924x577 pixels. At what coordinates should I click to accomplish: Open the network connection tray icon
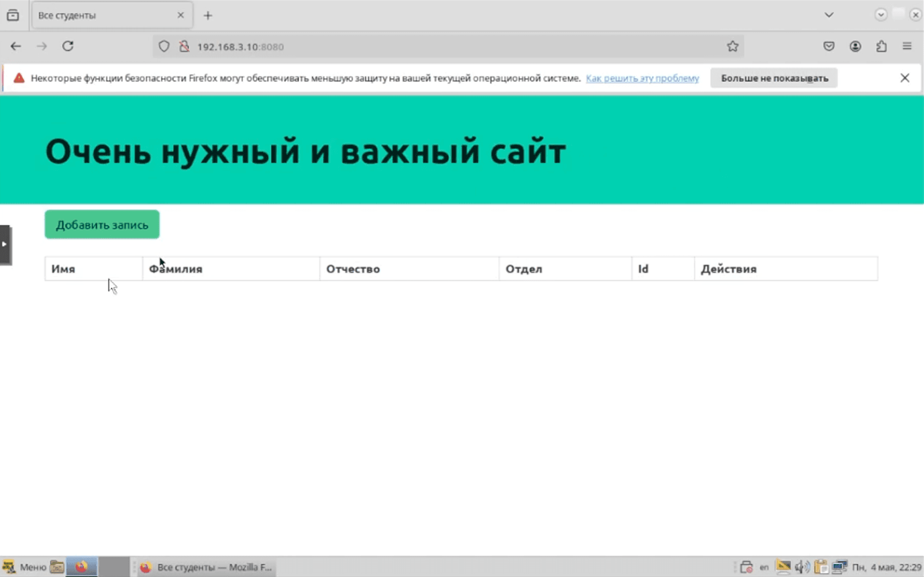pyautogui.click(x=840, y=567)
